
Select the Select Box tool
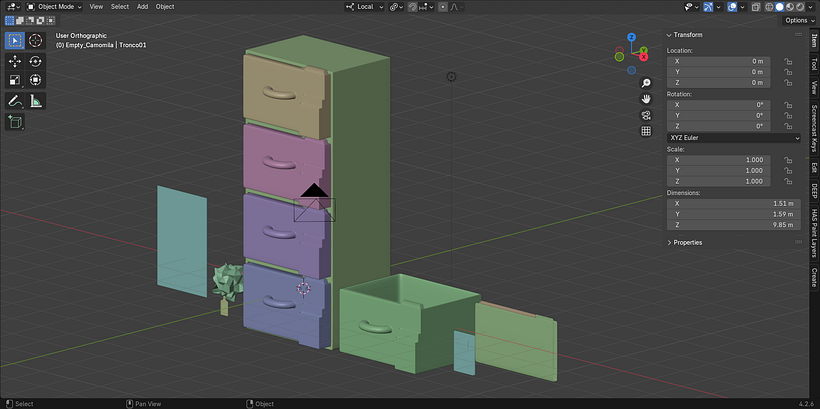[15, 40]
